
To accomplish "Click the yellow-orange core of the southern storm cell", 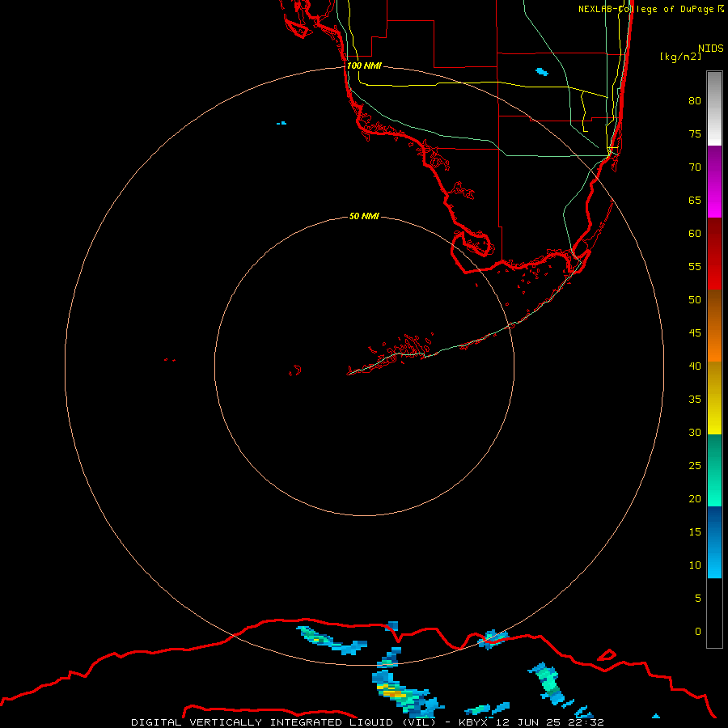I will tap(393, 693).
